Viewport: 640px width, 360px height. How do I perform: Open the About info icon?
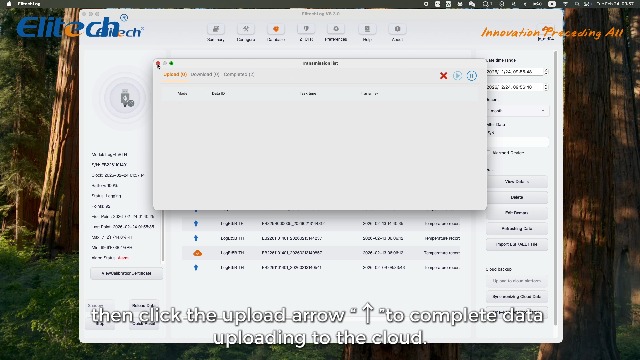[x=397, y=29]
